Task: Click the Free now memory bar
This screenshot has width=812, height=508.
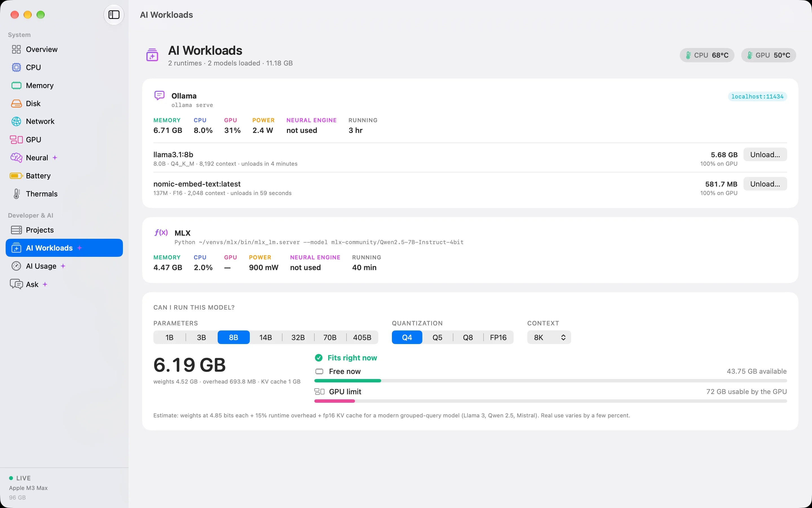Action: point(550,381)
